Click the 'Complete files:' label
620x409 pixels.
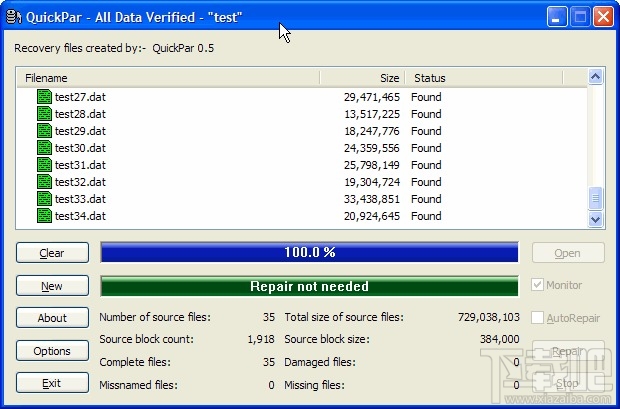(135, 362)
